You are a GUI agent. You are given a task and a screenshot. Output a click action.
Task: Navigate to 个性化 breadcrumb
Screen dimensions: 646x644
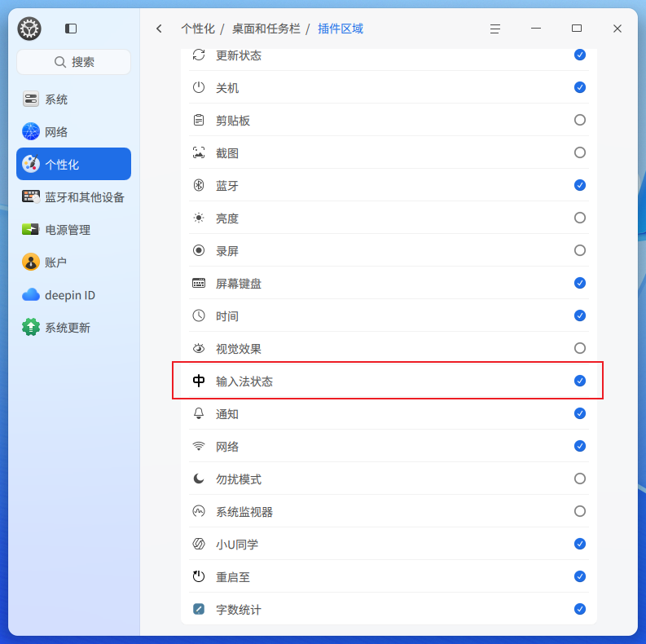[198, 29]
